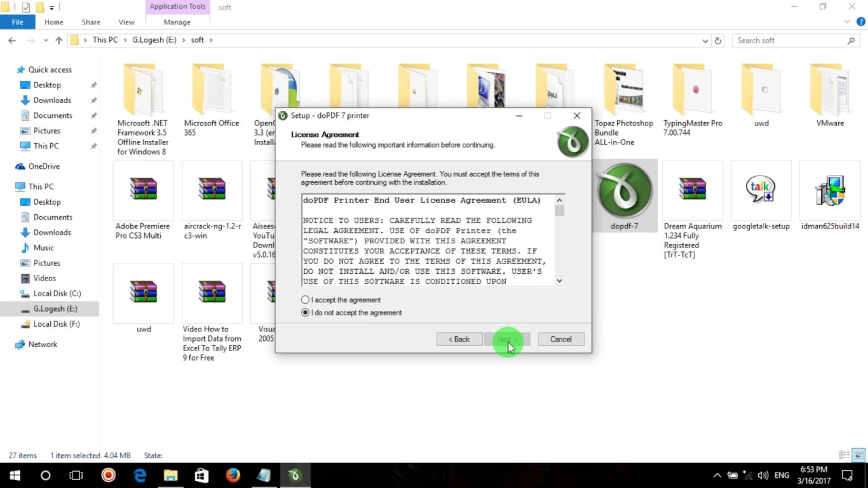Open File Explorer from the taskbar
Viewport: 868px width, 488px height.
click(170, 475)
